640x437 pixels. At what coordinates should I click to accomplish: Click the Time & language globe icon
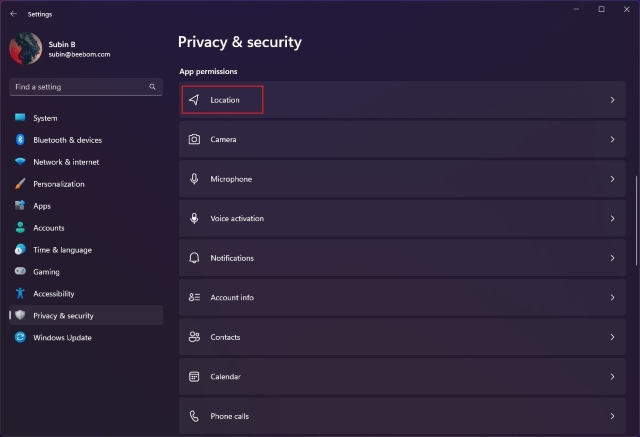click(20, 249)
